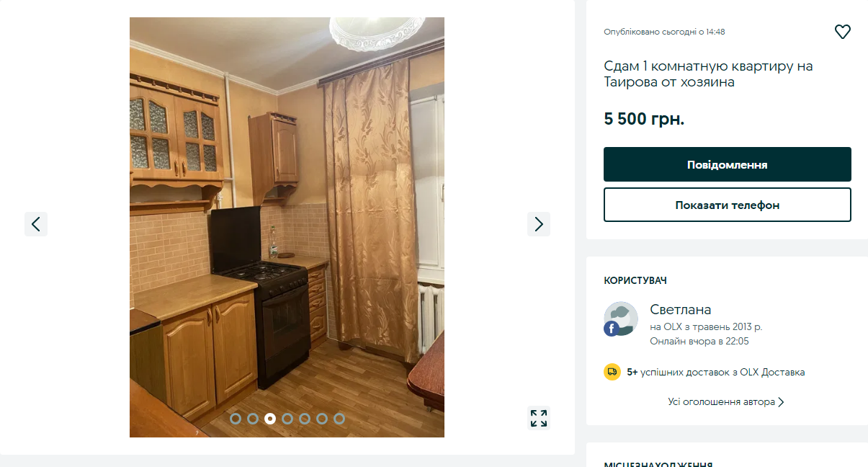Click the listing title text
868x467 pixels.
pyautogui.click(x=708, y=74)
